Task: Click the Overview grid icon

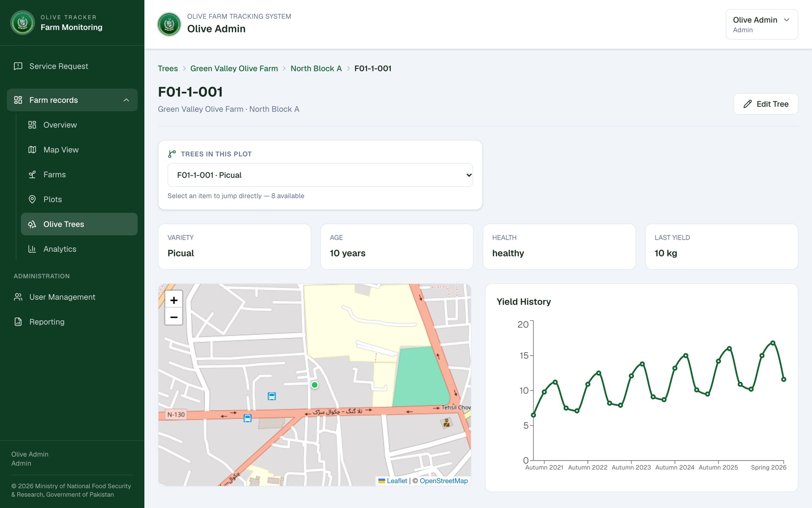Action: pos(32,125)
